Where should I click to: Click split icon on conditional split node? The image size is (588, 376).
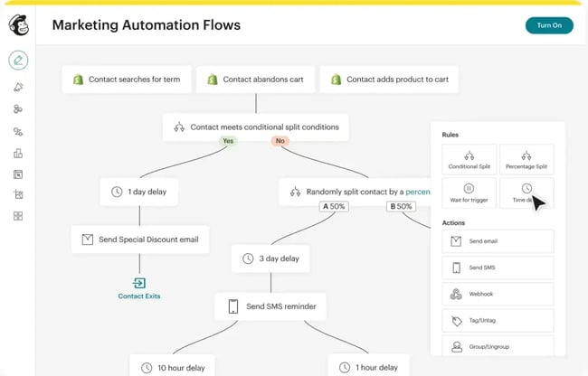(179, 127)
